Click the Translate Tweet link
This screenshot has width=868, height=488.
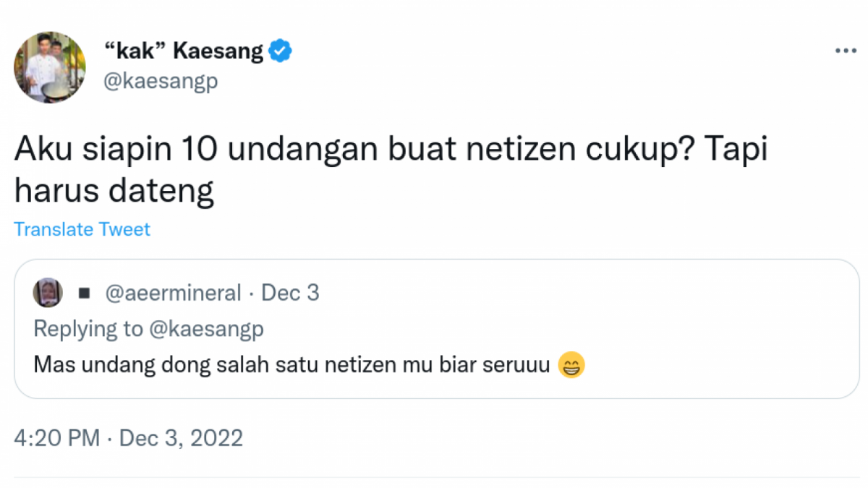[82, 229]
